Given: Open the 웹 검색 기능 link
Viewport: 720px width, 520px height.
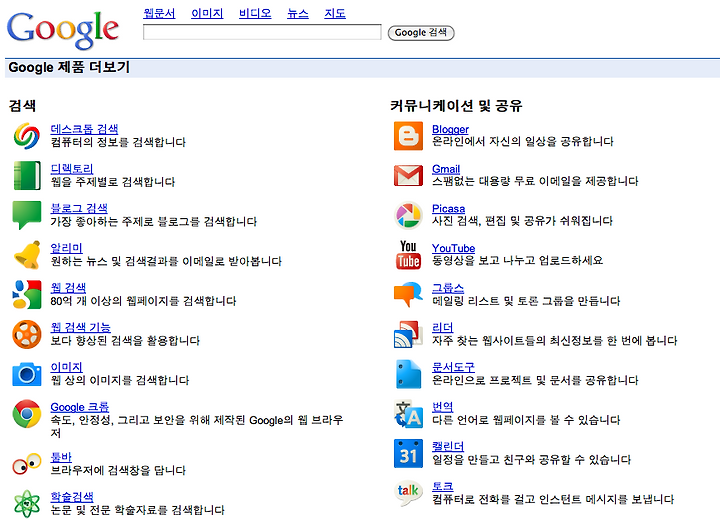Looking at the screenshot, I should point(80,327).
